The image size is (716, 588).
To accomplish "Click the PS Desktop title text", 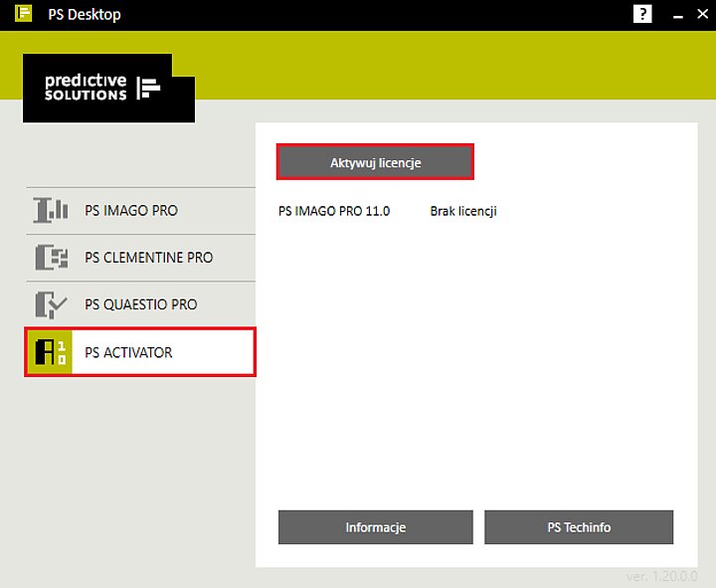I will tap(85, 14).
